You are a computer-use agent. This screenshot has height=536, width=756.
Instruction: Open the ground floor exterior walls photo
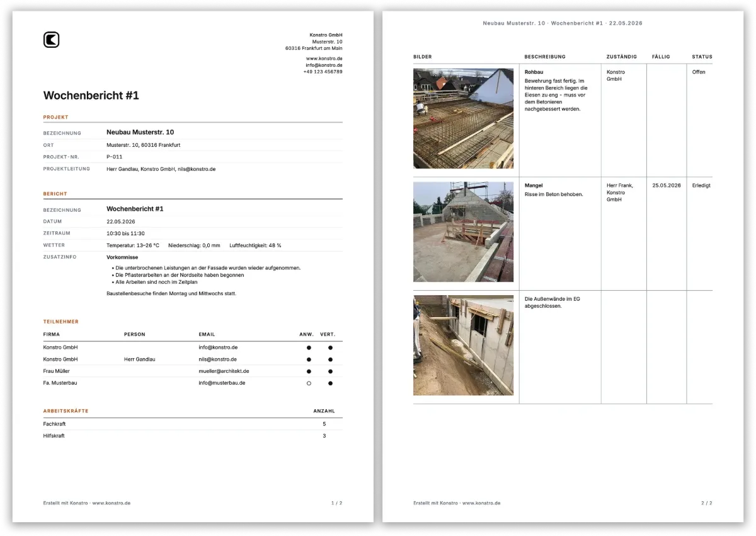[463, 346]
